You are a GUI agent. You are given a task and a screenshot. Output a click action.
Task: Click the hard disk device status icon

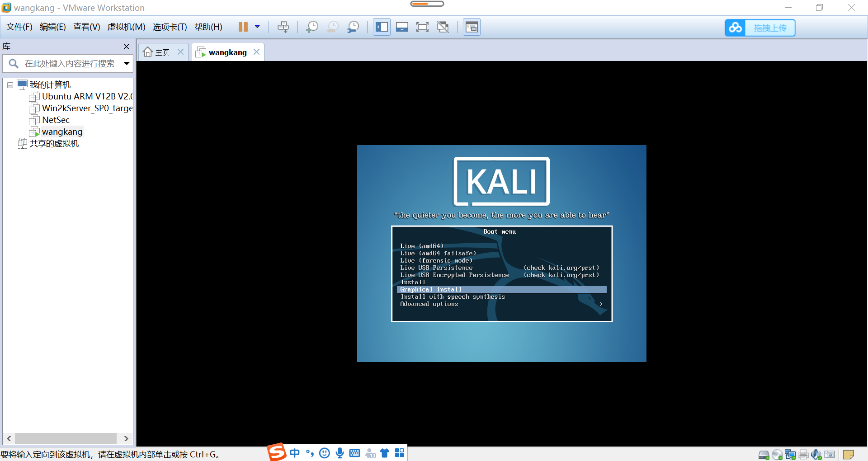[764, 455]
